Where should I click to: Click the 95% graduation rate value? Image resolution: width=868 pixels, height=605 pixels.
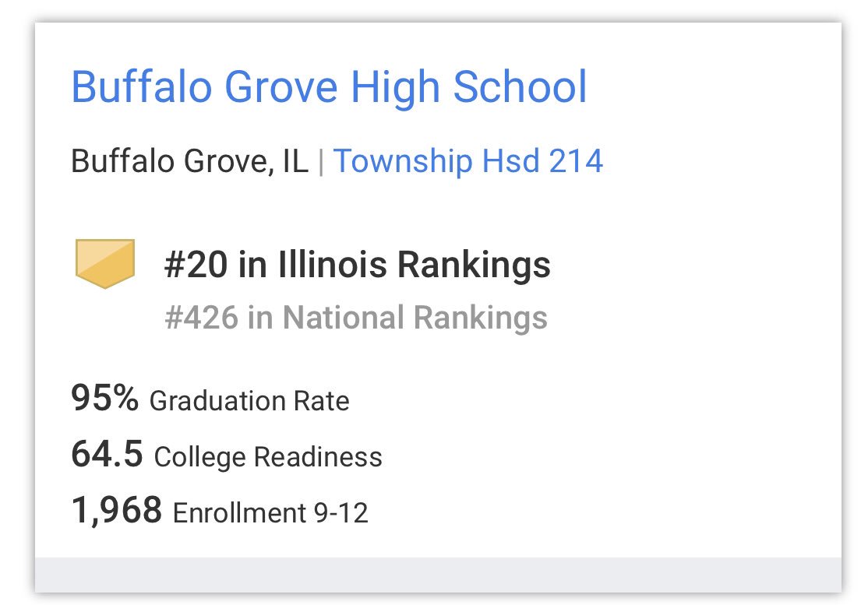click(104, 398)
